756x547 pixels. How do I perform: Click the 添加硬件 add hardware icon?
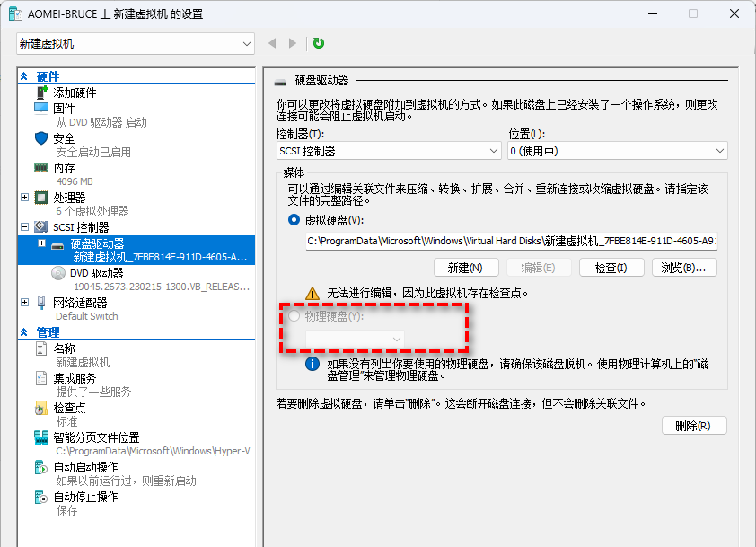pyautogui.click(x=42, y=93)
